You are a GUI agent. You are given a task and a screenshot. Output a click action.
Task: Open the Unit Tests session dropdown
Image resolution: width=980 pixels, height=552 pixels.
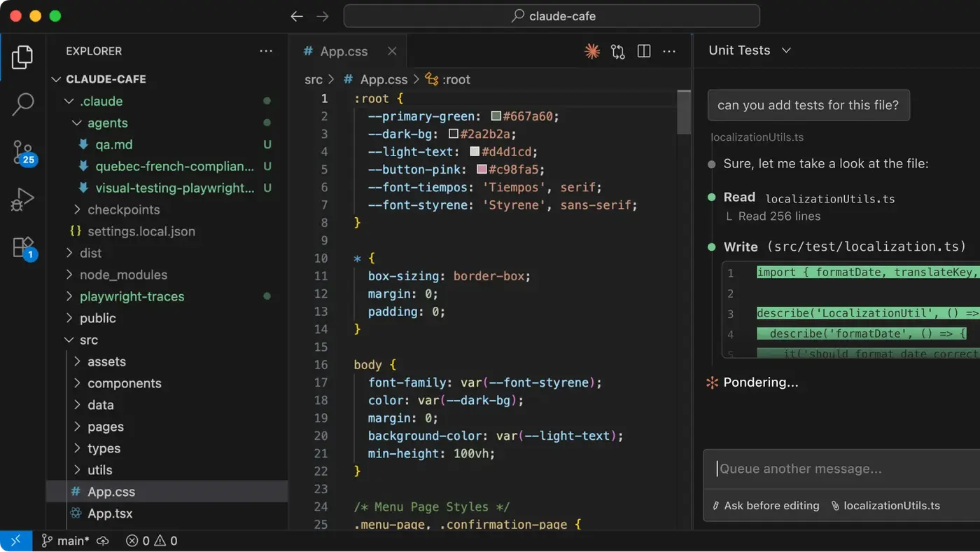(x=749, y=50)
